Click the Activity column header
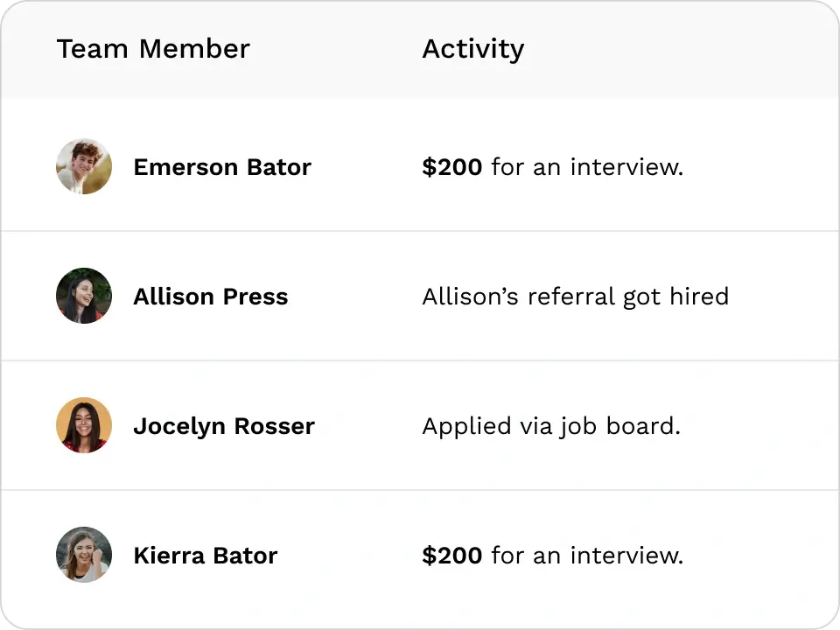The width and height of the screenshot is (840, 630). tap(473, 50)
